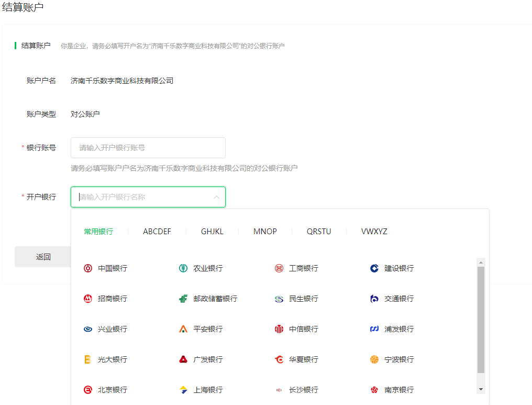Click the bank list scrollbar thumb

point(481,320)
